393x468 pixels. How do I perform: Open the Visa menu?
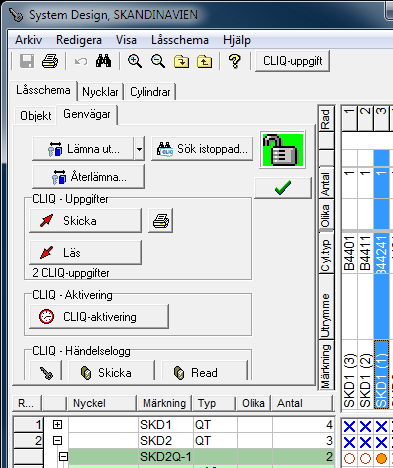coord(126,40)
